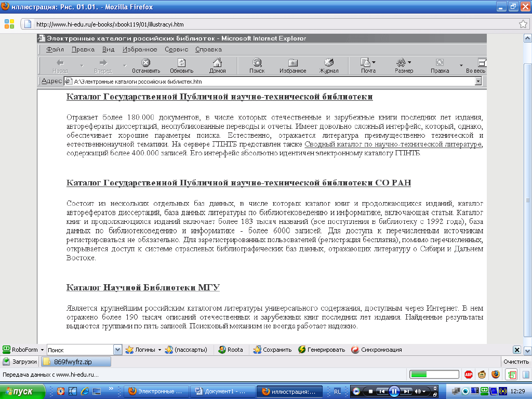
Task: Click the (пасскарты) RoboForm button
Action: [186, 350]
